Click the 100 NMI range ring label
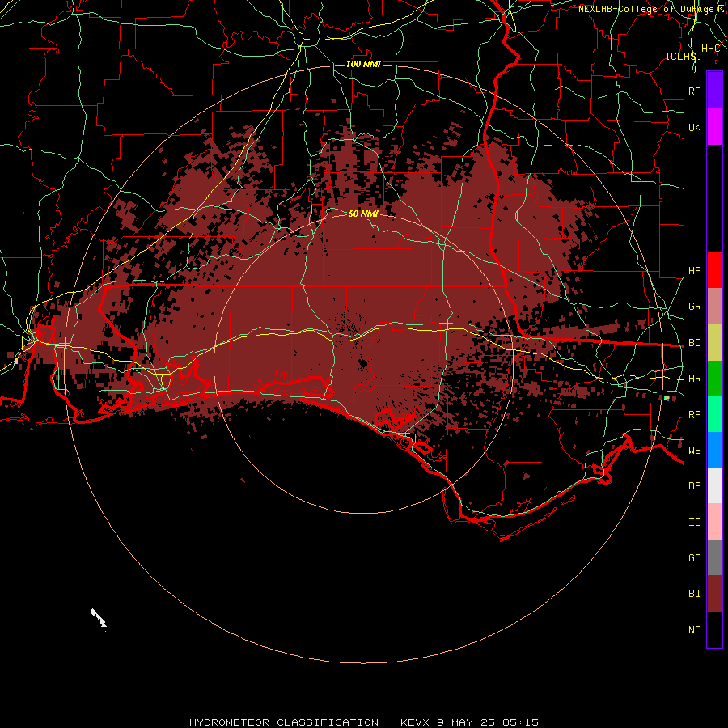The height and width of the screenshot is (728, 728). click(x=363, y=64)
